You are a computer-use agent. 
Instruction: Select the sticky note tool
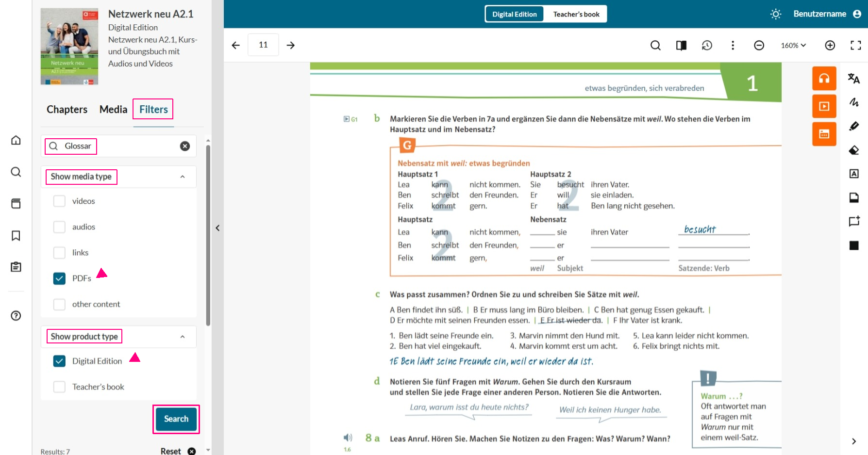[854, 197]
